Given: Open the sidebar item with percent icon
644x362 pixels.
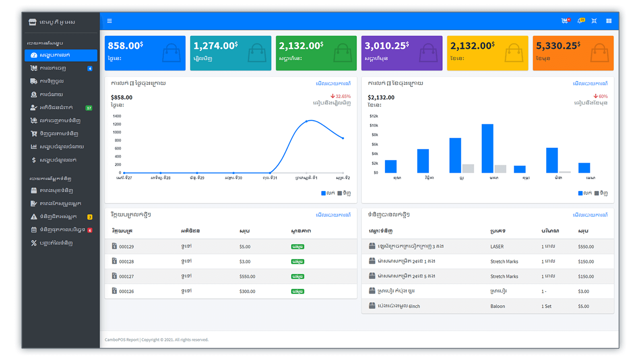Looking at the screenshot, I should 56,243.
